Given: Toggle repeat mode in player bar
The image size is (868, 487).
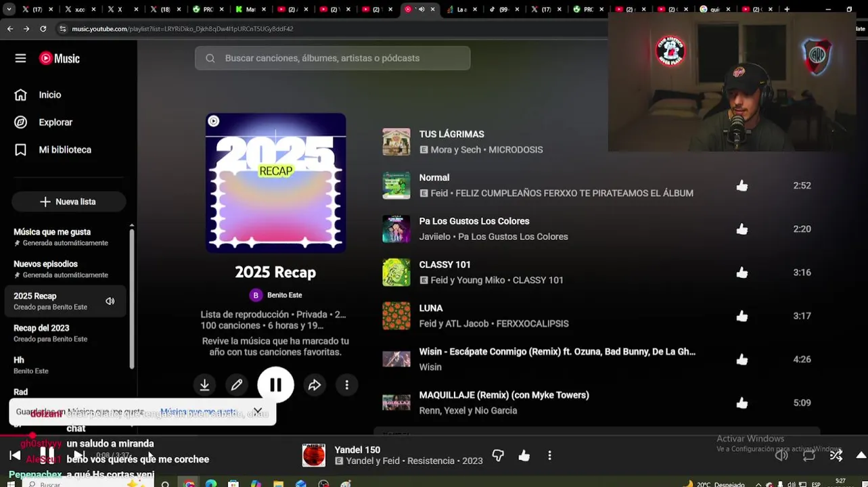Looking at the screenshot, I should pyautogui.click(x=809, y=455).
